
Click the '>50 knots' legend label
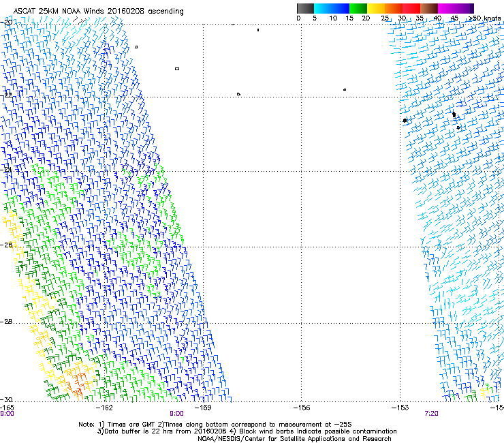[x=484, y=18]
